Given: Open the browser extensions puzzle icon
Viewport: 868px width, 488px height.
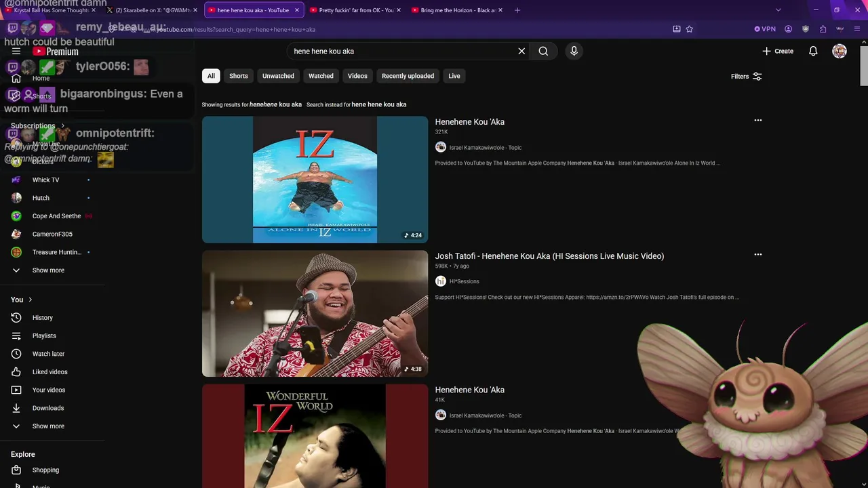Looking at the screenshot, I should tap(823, 29).
